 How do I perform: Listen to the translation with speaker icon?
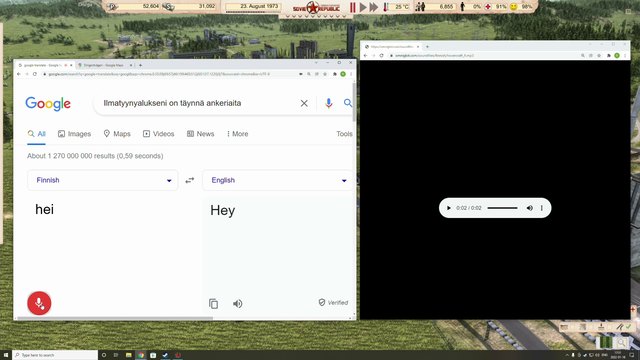238,304
